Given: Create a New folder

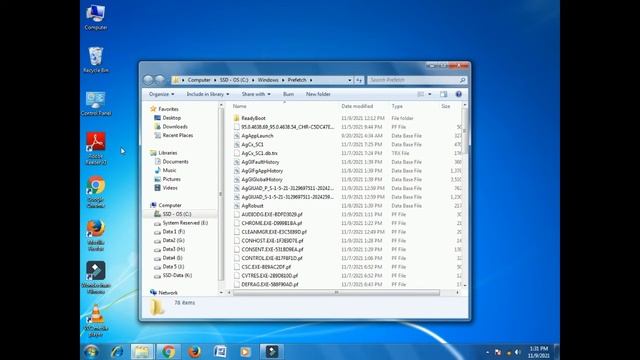Looking at the screenshot, I should click(x=318, y=94).
